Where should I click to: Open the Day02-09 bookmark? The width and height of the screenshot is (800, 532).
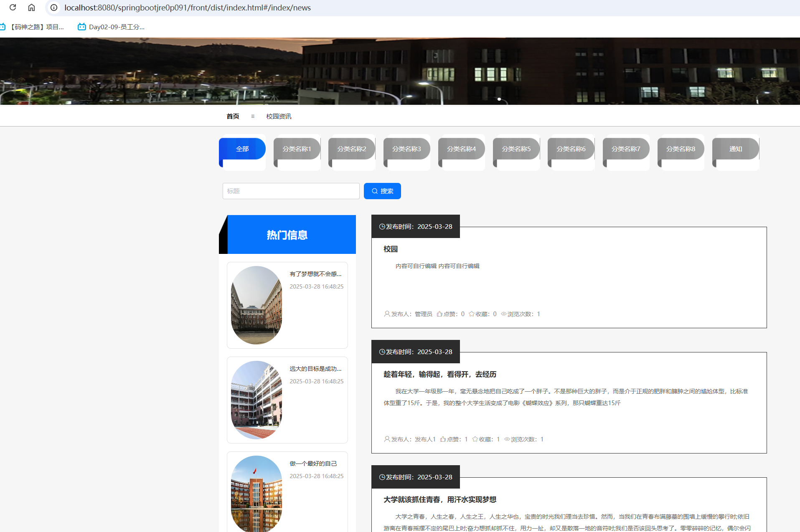(111, 27)
